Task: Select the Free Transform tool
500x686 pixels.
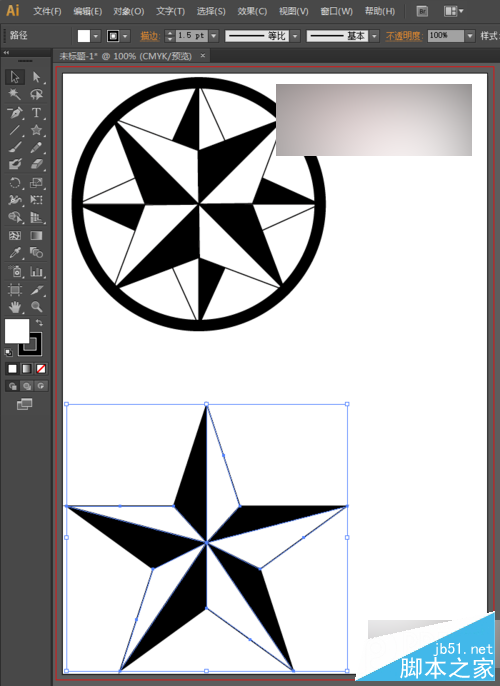Action: (36, 200)
